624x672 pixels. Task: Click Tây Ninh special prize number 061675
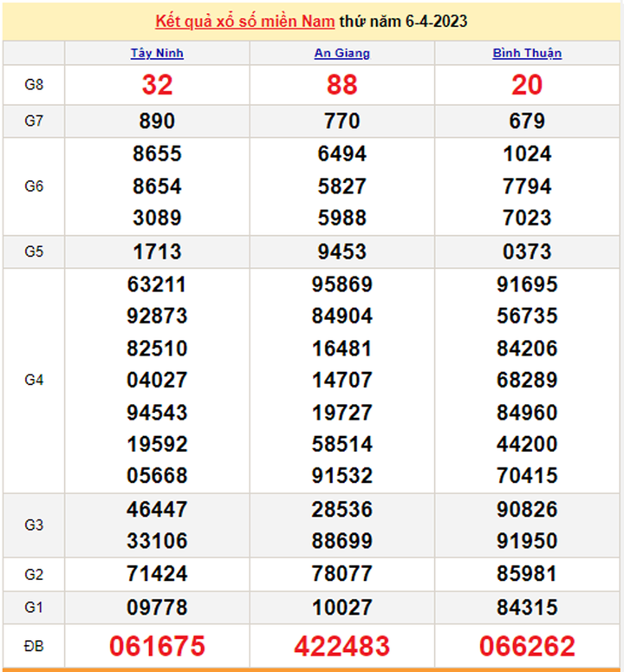(157, 646)
